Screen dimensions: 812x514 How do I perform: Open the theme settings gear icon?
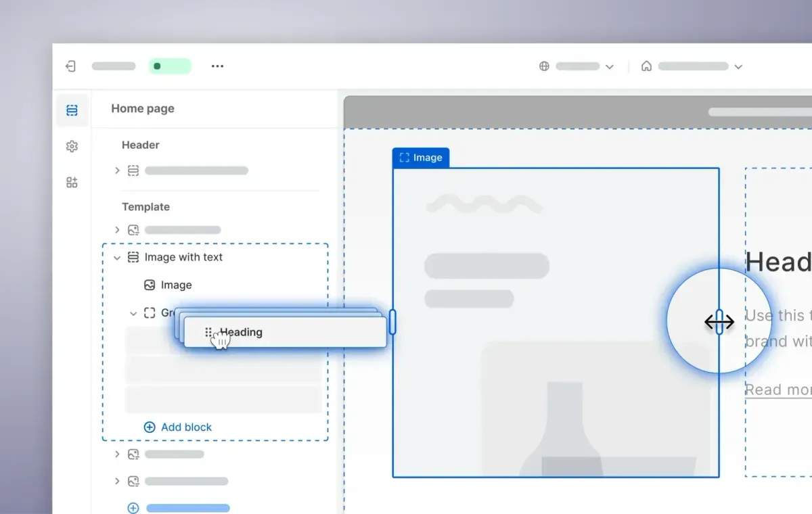coord(72,146)
